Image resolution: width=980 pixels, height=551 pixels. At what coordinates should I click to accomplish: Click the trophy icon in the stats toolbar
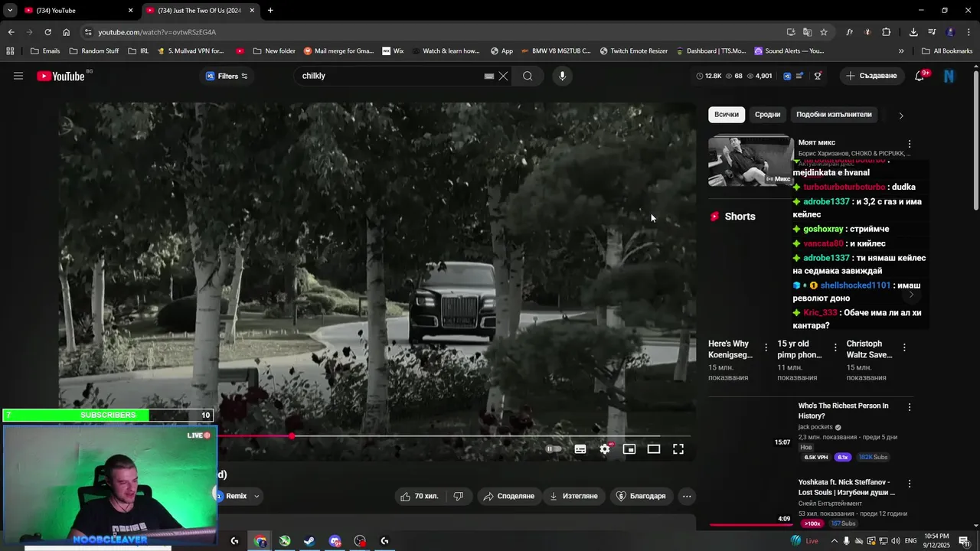pos(818,76)
